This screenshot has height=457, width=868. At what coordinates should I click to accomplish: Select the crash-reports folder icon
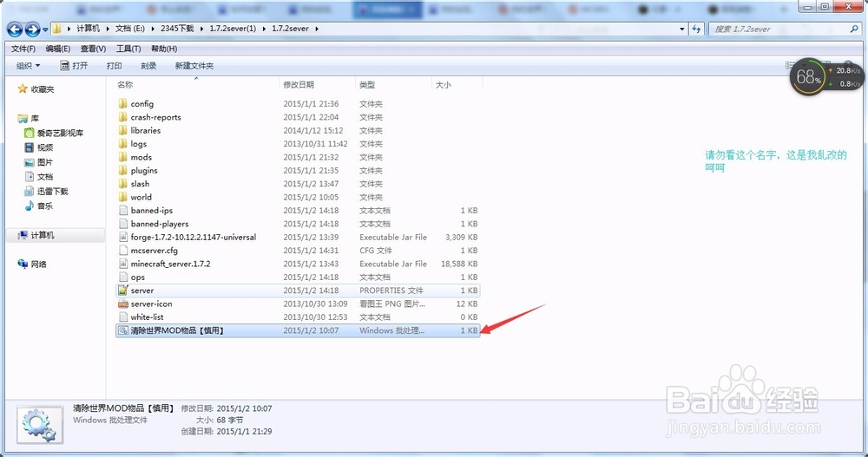tap(123, 117)
